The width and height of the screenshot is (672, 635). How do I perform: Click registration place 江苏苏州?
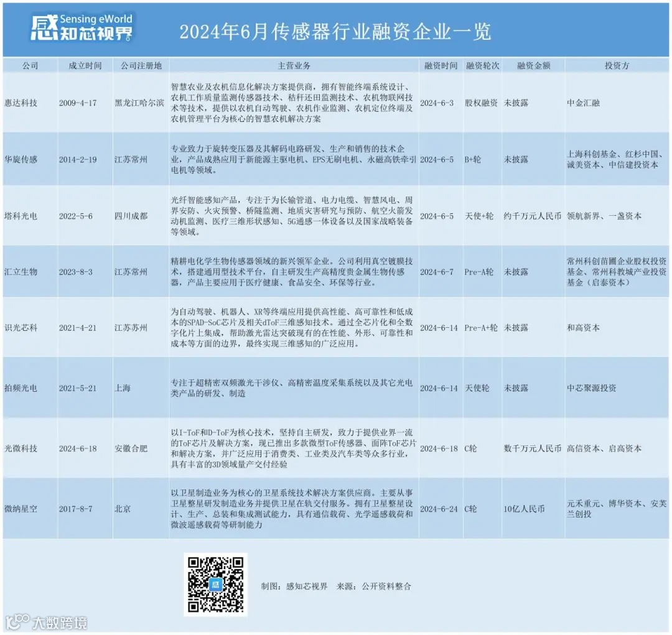pos(131,328)
